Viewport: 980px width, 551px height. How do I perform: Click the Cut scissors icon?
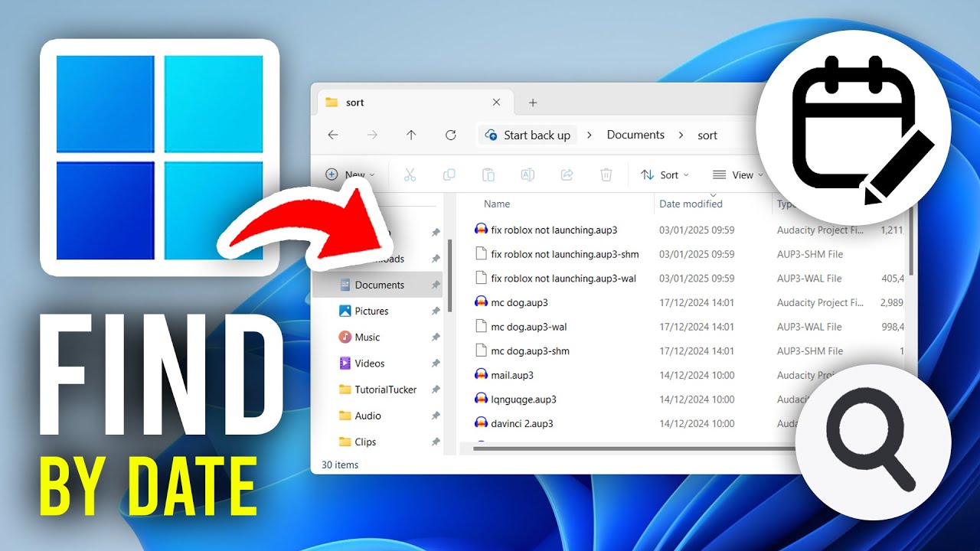click(410, 174)
